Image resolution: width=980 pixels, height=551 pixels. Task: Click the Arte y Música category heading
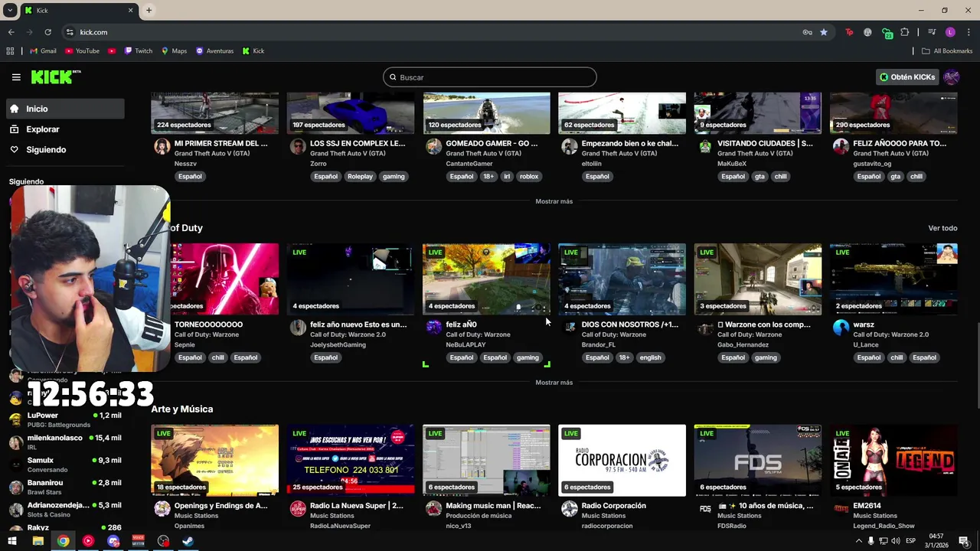pyautogui.click(x=182, y=409)
